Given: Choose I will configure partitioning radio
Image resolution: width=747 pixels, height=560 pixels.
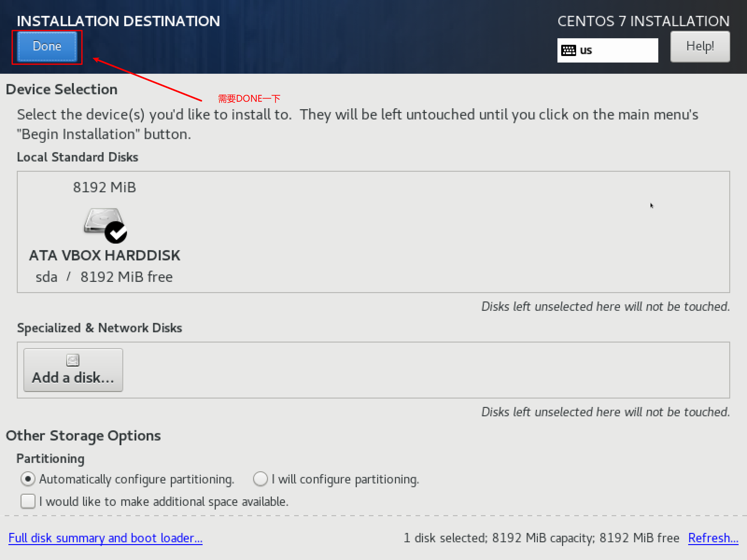Looking at the screenshot, I should [260, 479].
